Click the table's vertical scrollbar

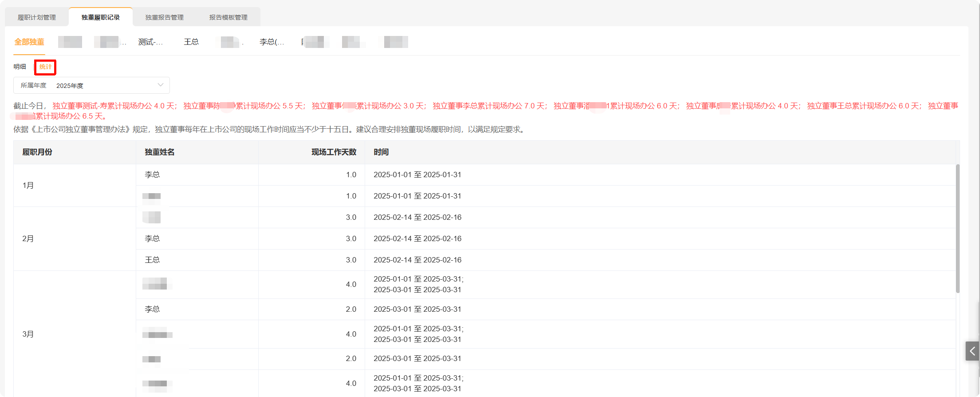point(957,229)
